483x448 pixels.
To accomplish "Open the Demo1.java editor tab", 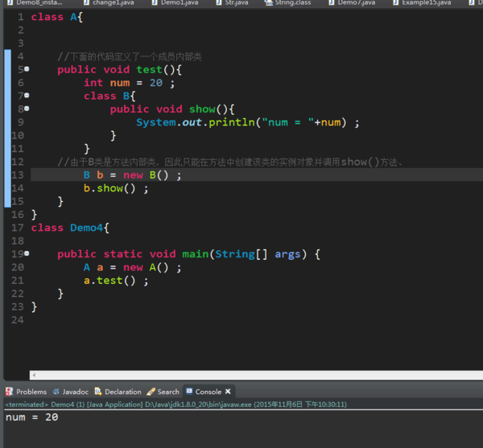I will click(x=179, y=3).
